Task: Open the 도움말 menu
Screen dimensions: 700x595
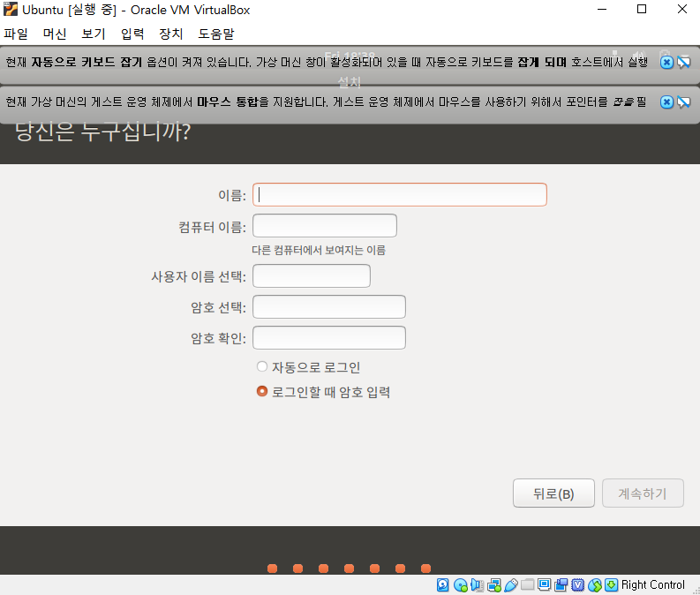Action: pos(216,34)
